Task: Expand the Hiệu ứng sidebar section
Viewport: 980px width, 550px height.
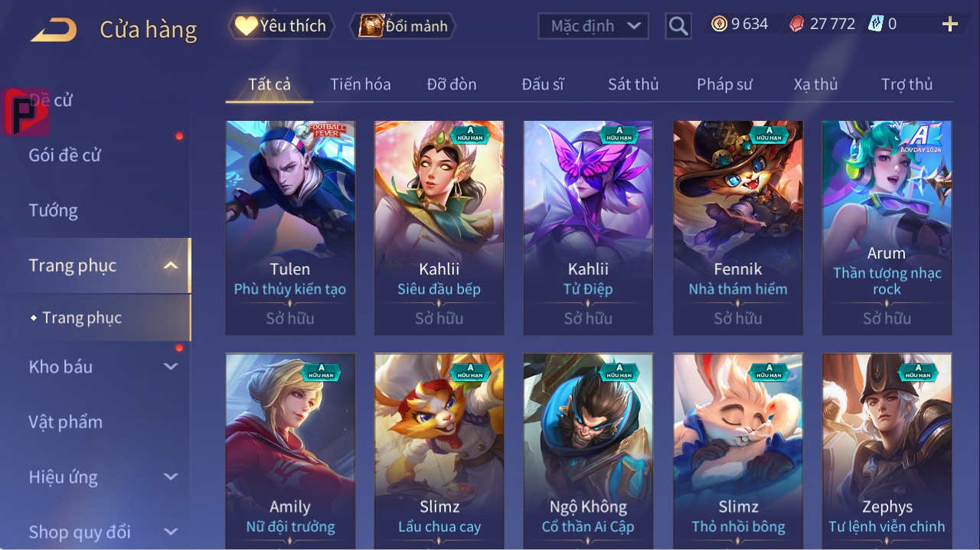Action: [x=171, y=477]
